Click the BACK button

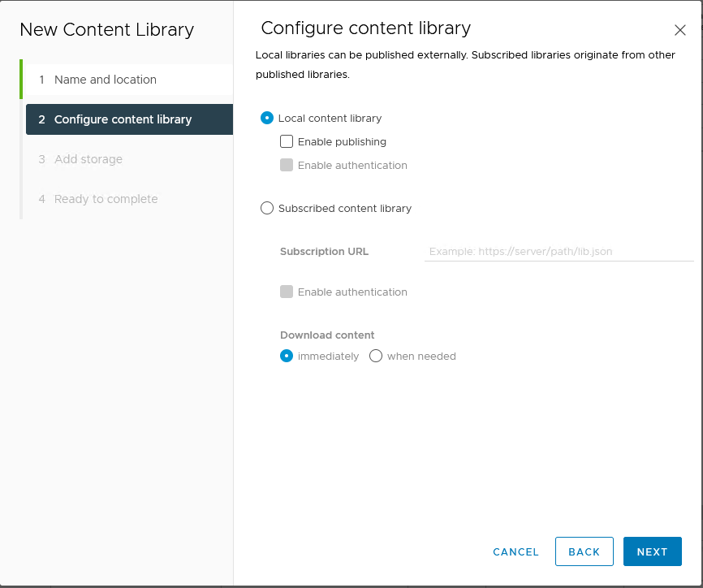584,551
